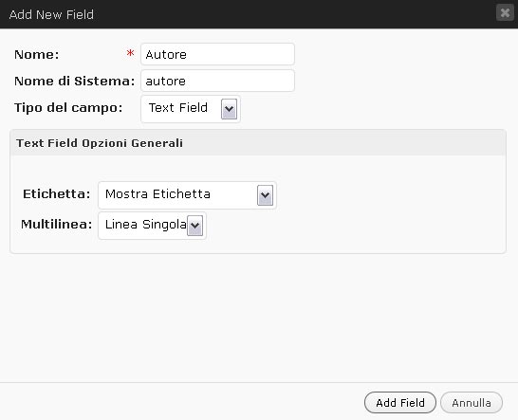Focus the Nome di Sistema text box
Screen dimensions: 518x420
point(217,81)
